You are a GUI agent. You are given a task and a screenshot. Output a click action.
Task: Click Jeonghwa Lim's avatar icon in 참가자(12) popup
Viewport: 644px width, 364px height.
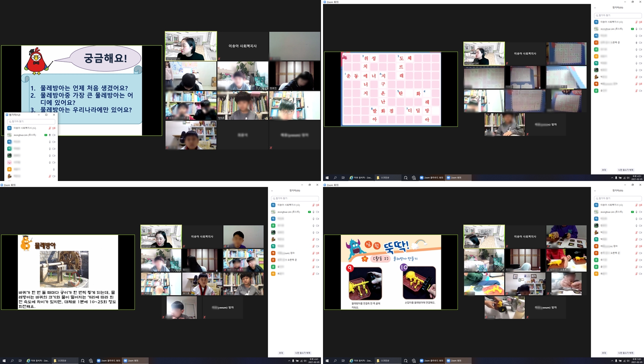point(10,135)
